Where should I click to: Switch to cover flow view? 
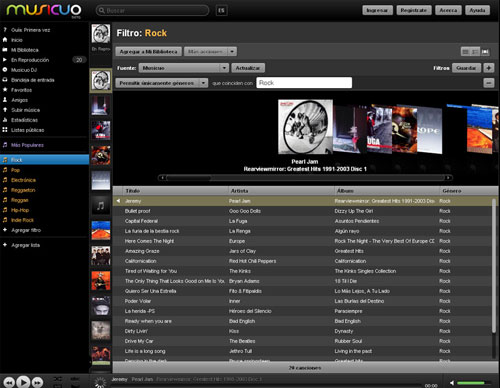485,52
